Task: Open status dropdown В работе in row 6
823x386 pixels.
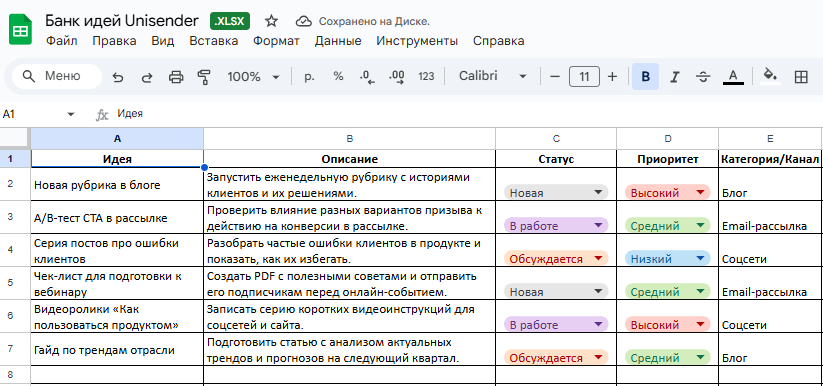Action: [x=556, y=325]
